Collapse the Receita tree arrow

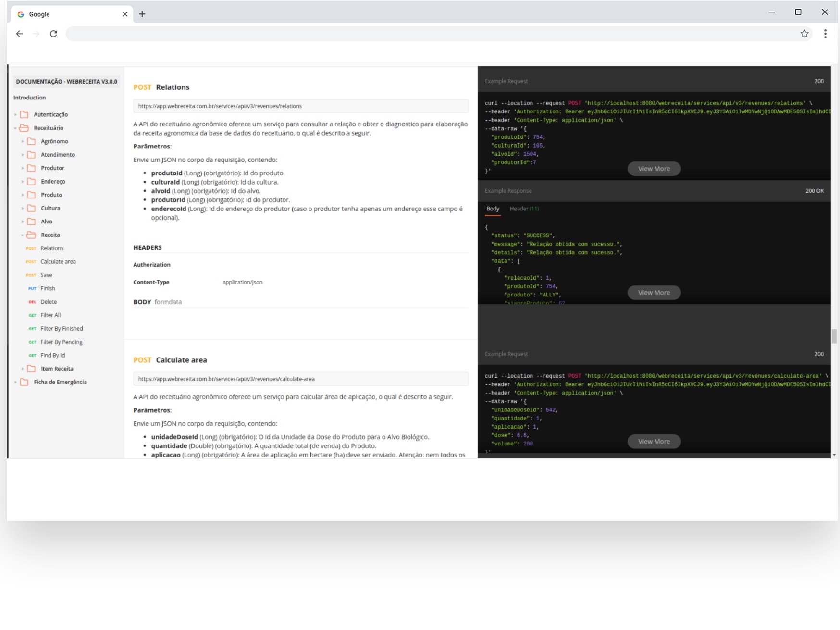click(x=23, y=235)
